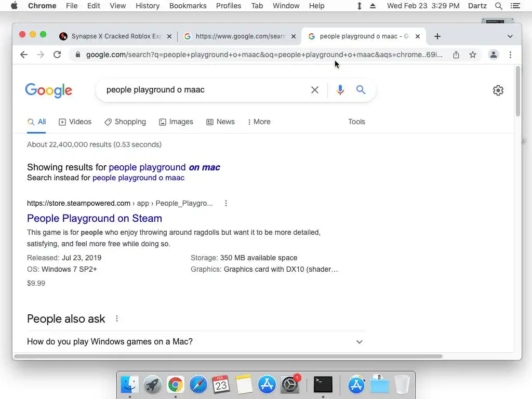Screen dimensions: 532x399
Task: Open System Preferences gear with badge
Action: (x=290, y=385)
